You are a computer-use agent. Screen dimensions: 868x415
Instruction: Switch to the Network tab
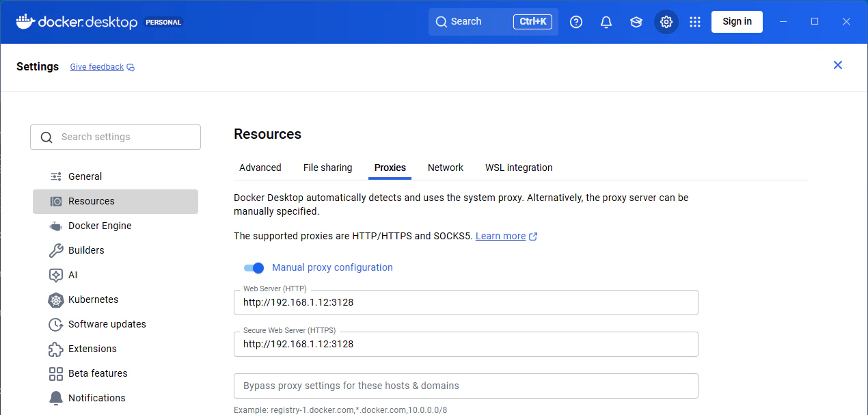[x=446, y=168]
